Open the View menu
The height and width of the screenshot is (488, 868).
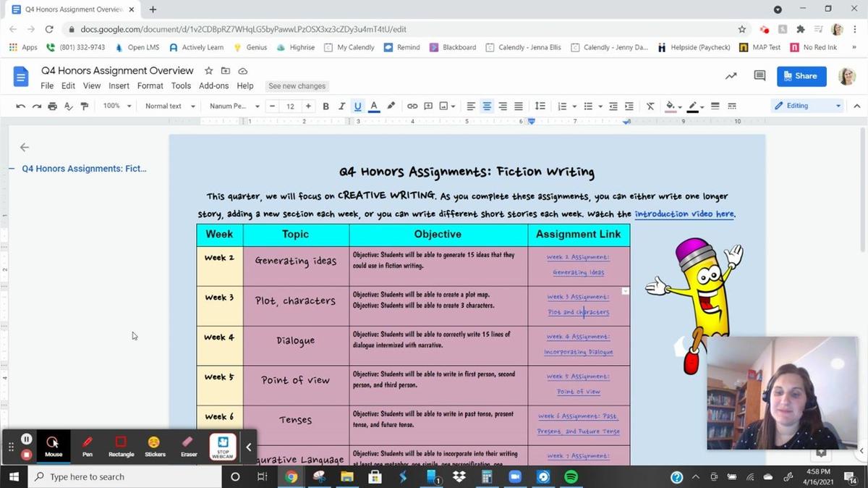pyautogui.click(x=92, y=85)
